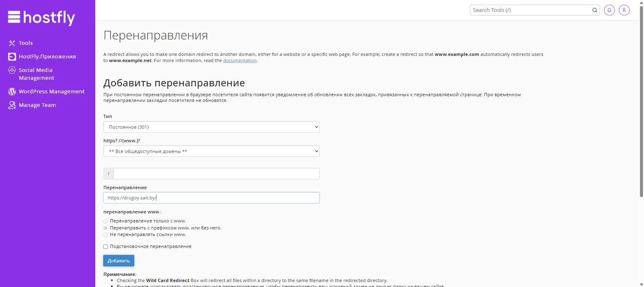The width and height of the screenshot is (644, 287).
Task: Click the Примечание: text
Action: click(120, 274)
